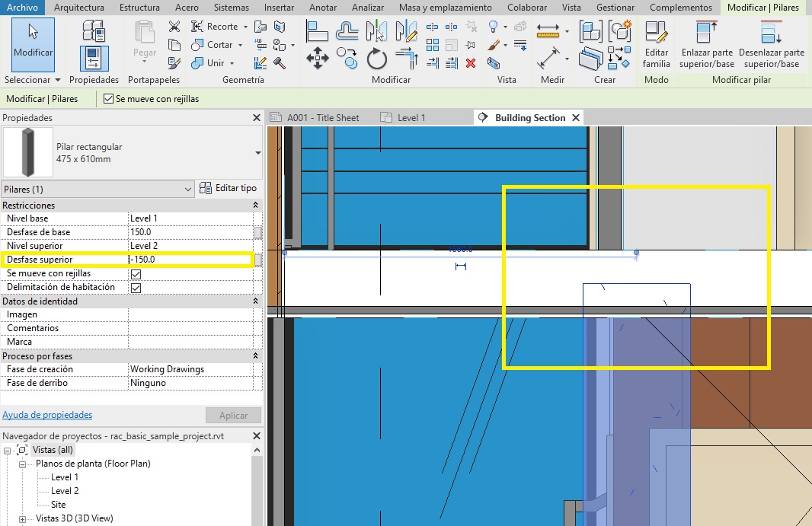This screenshot has height=526, width=812.
Task: Click Desenlazar parte superior/base tool
Action: [x=771, y=44]
